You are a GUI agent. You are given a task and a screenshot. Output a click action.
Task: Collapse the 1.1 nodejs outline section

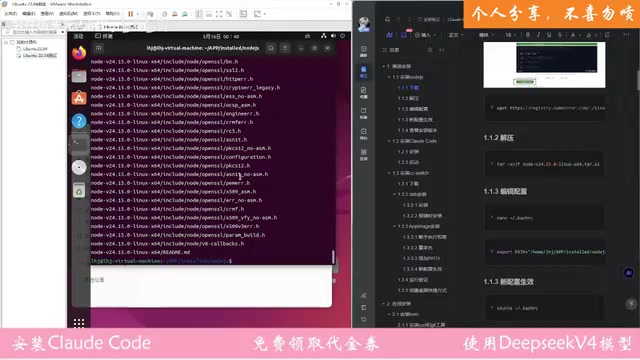pos(389,77)
